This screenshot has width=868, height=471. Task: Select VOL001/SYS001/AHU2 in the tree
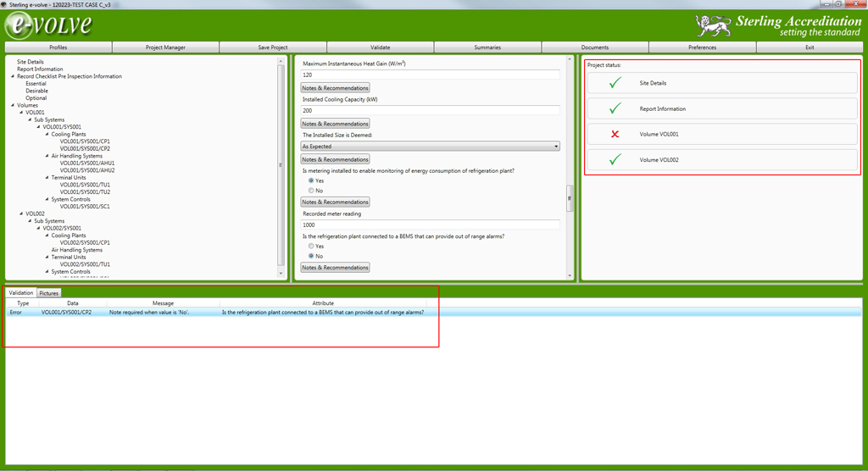[87, 170]
